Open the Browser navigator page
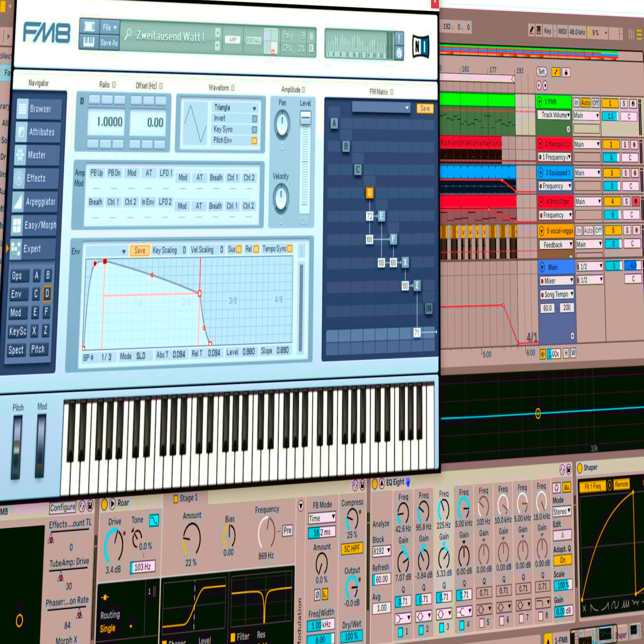 coord(39,109)
